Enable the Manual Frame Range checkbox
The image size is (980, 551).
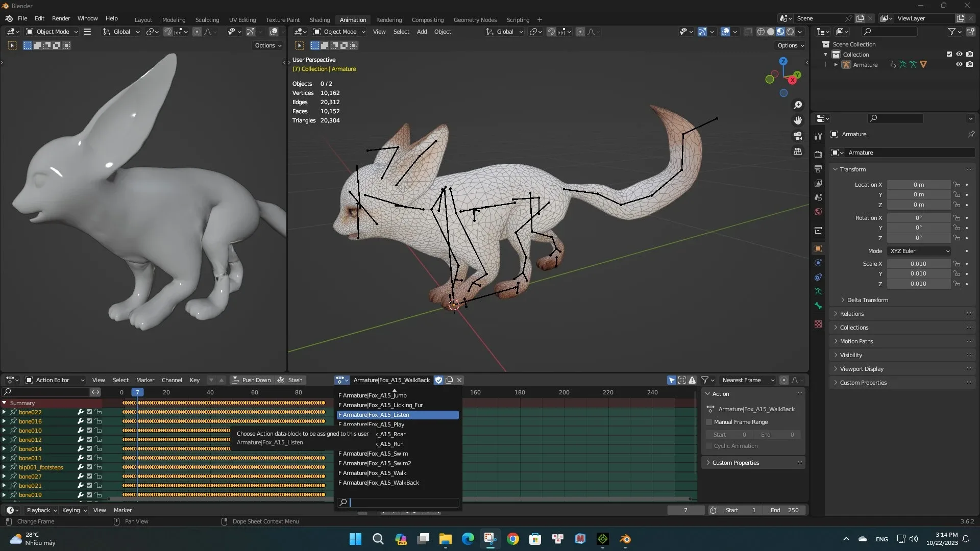click(x=709, y=422)
